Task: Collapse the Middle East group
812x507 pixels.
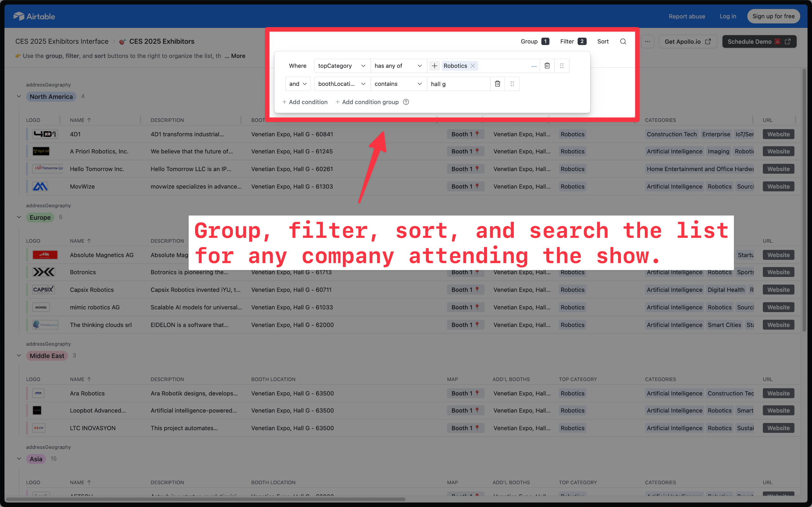Action: 19,356
